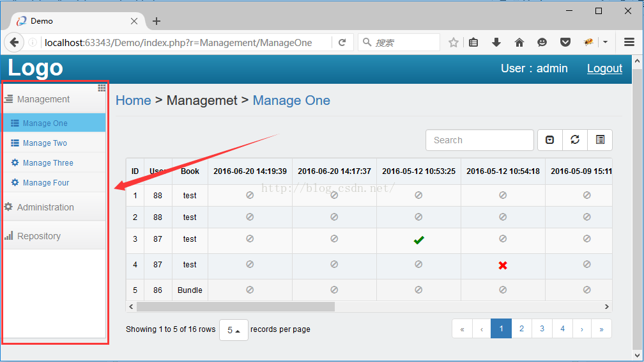644x362 pixels.
Task: Click the Bundle cell in row 5
Action: [190, 290]
